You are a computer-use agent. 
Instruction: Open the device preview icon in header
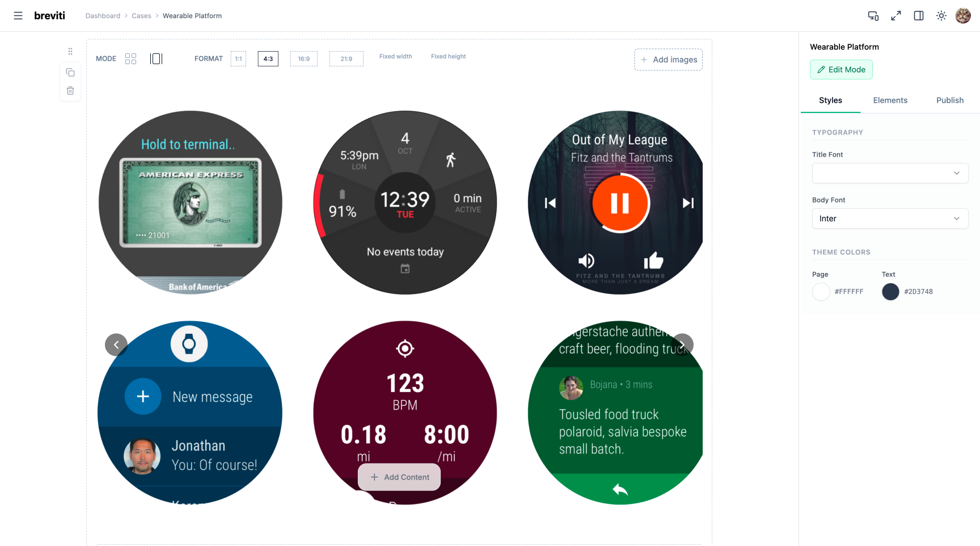(873, 16)
